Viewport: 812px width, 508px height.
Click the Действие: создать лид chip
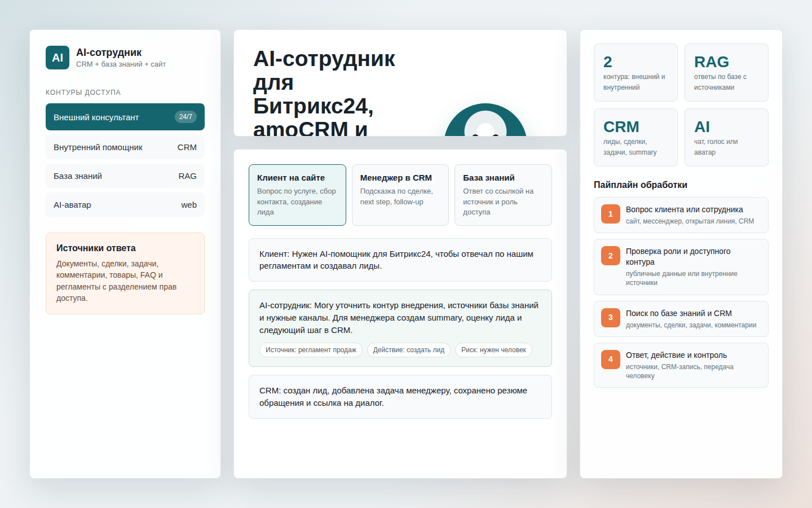click(x=409, y=350)
